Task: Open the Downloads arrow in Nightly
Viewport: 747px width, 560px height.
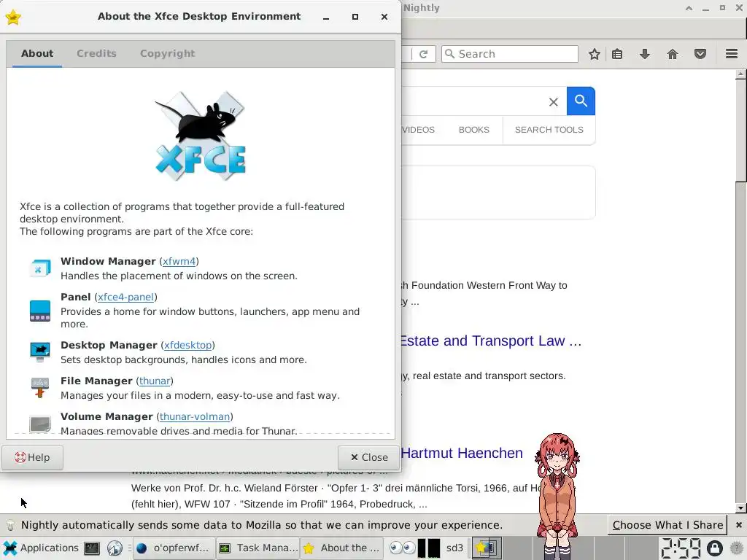Action: pyautogui.click(x=645, y=54)
